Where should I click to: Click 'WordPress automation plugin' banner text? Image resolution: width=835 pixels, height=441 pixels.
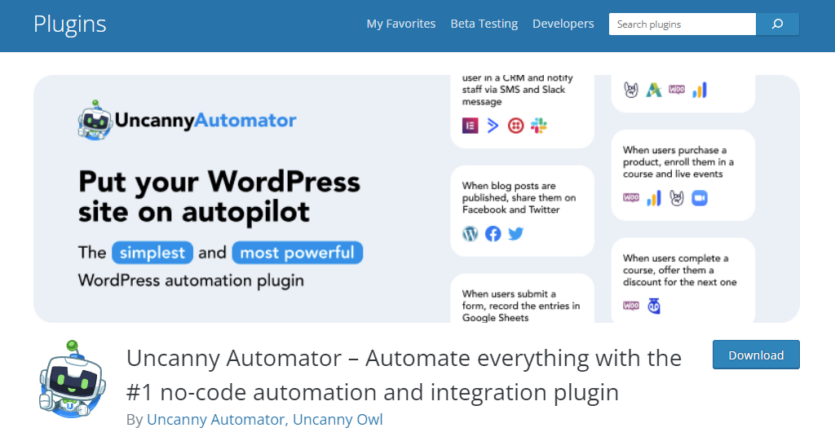[x=191, y=280]
